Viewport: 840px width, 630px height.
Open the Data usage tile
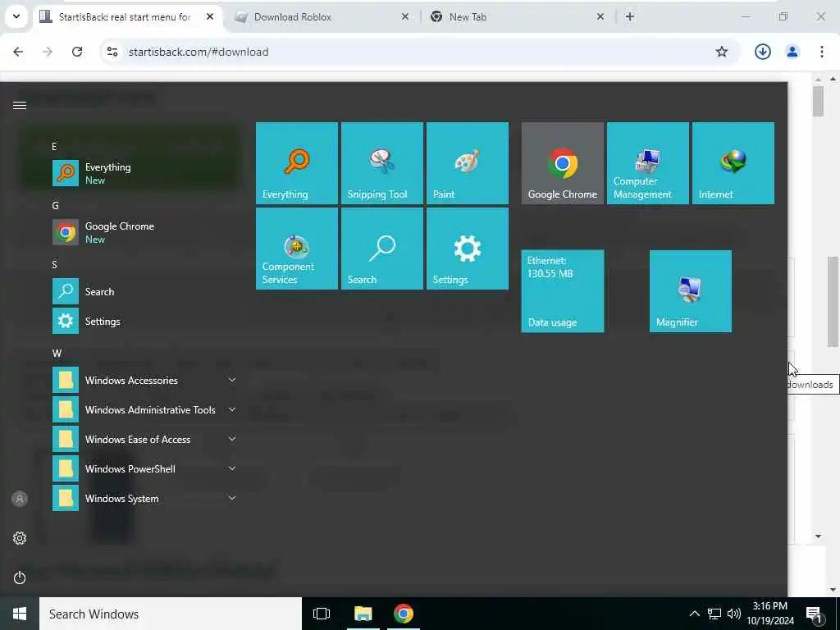pos(563,291)
